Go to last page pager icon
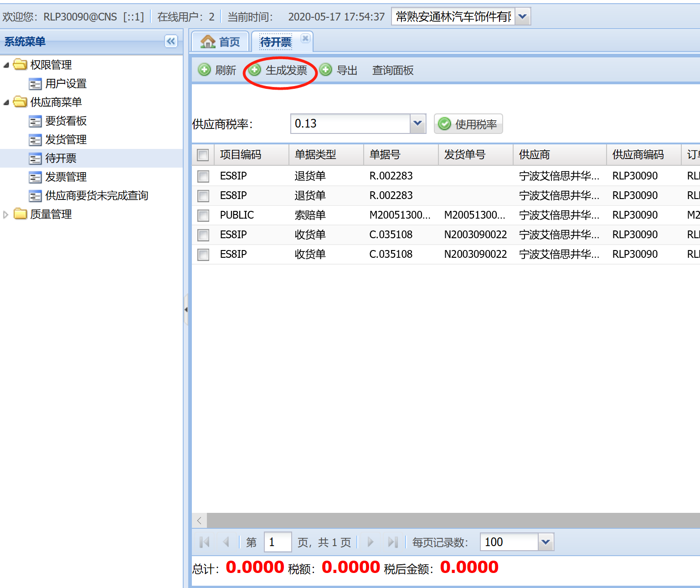Viewport: 700px width, 588px height. pos(393,542)
